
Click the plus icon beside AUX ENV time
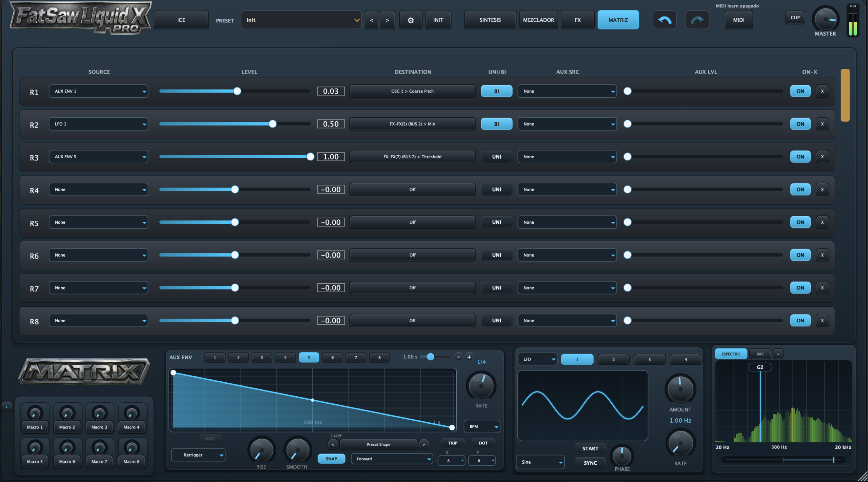pyautogui.click(x=469, y=357)
